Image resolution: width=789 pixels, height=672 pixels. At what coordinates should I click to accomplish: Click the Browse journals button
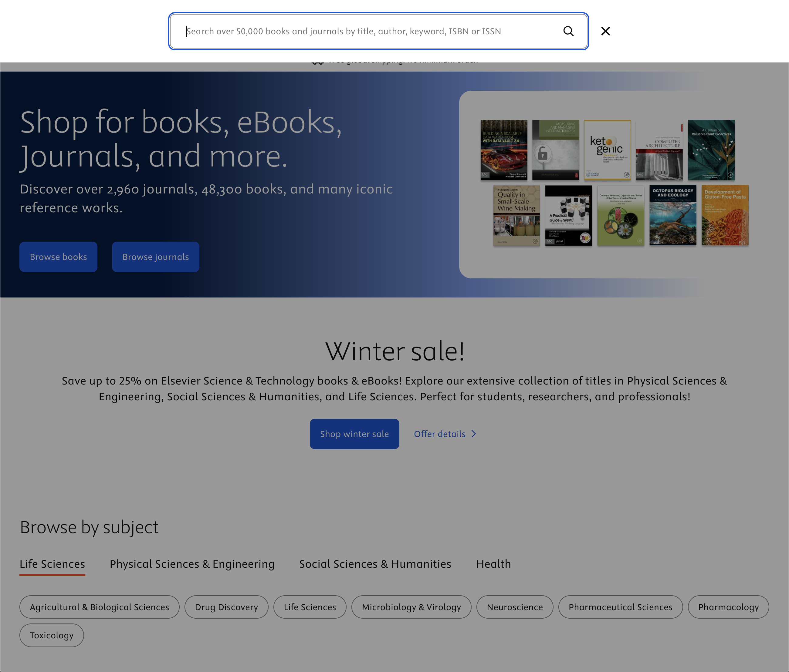[155, 257]
